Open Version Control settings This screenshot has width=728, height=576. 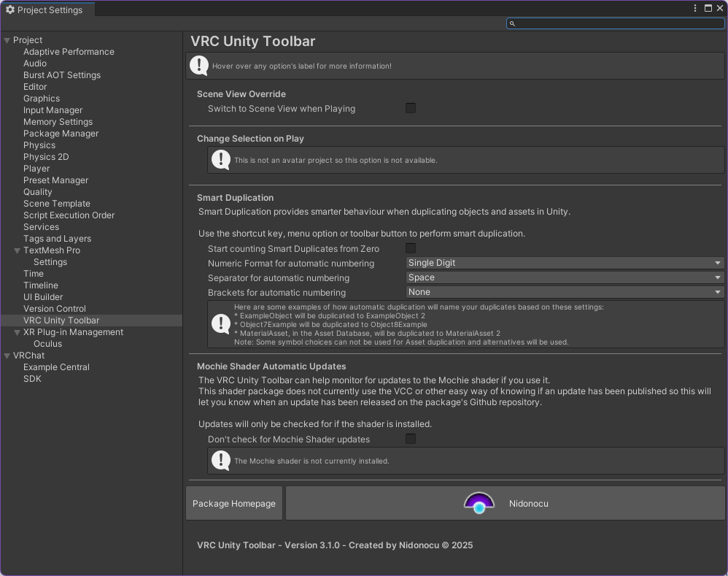pos(54,308)
